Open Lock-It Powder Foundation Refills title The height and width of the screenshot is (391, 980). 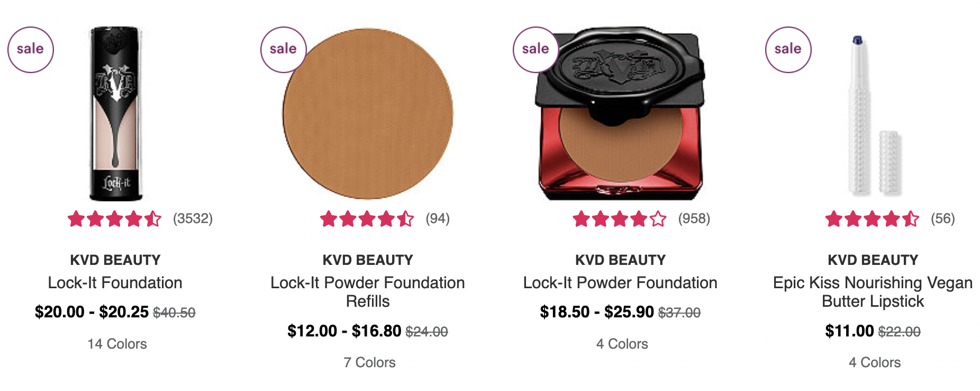(368, 292)
